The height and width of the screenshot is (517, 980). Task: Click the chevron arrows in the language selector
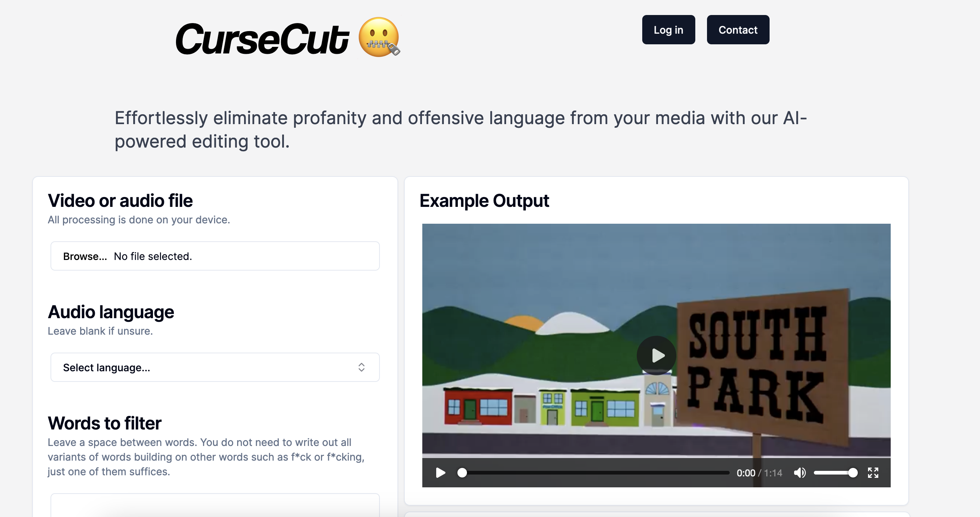[361, 367]
